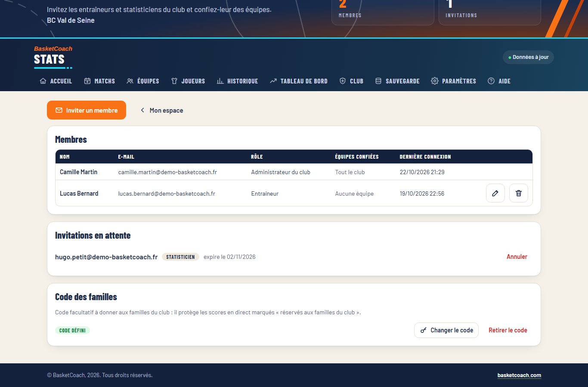Click the people icon next to Équipes
The width and height of the screenshot is (588, 387).
tap(130, 81)
